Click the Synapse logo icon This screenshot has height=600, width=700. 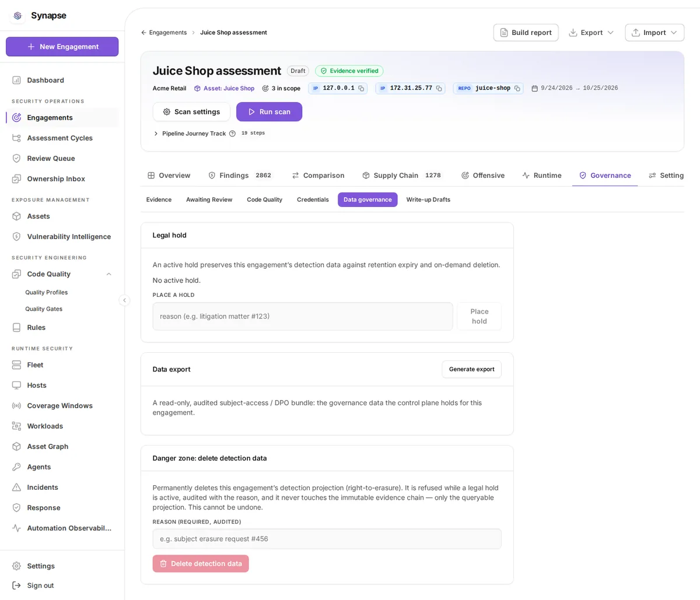(17, 16)
